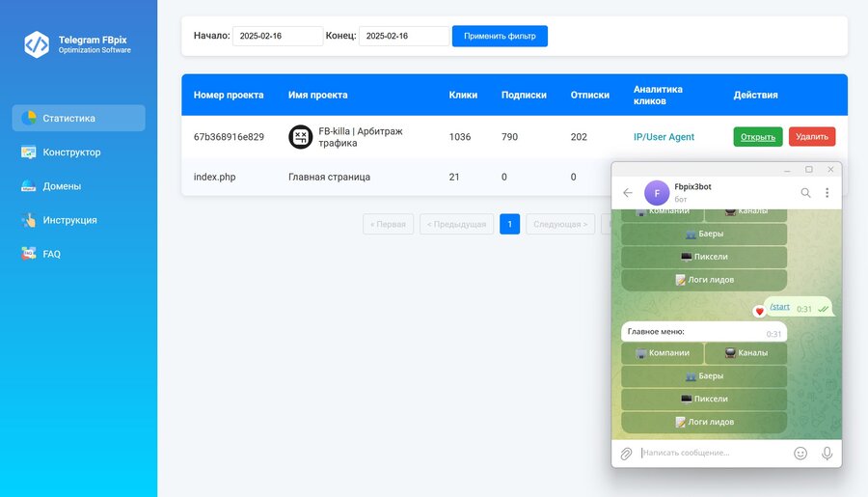Minimize the Telegram window

point(787,170)
